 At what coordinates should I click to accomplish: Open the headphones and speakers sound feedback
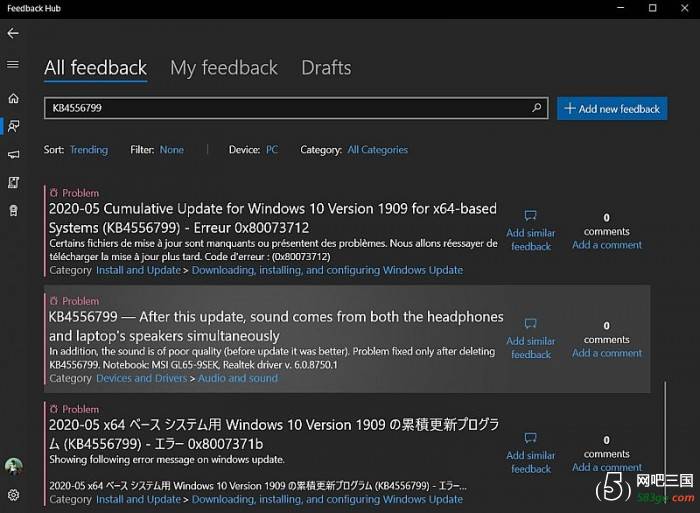point(276,326)
